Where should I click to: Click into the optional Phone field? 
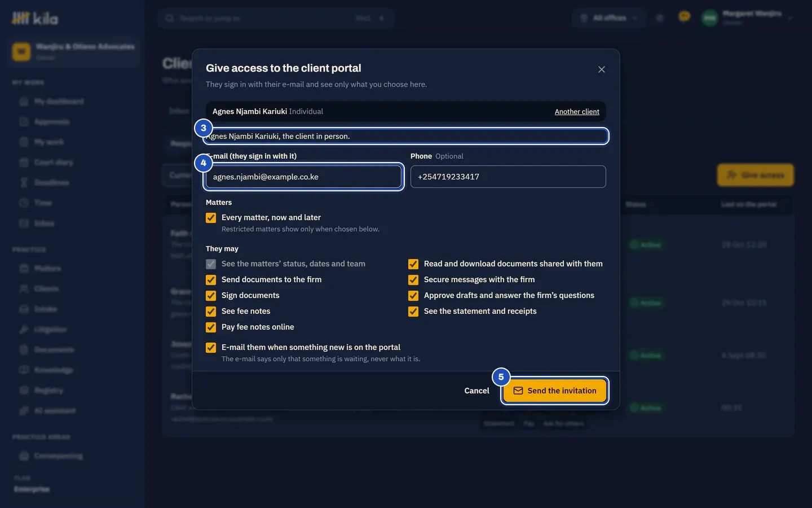pos(508,177)
